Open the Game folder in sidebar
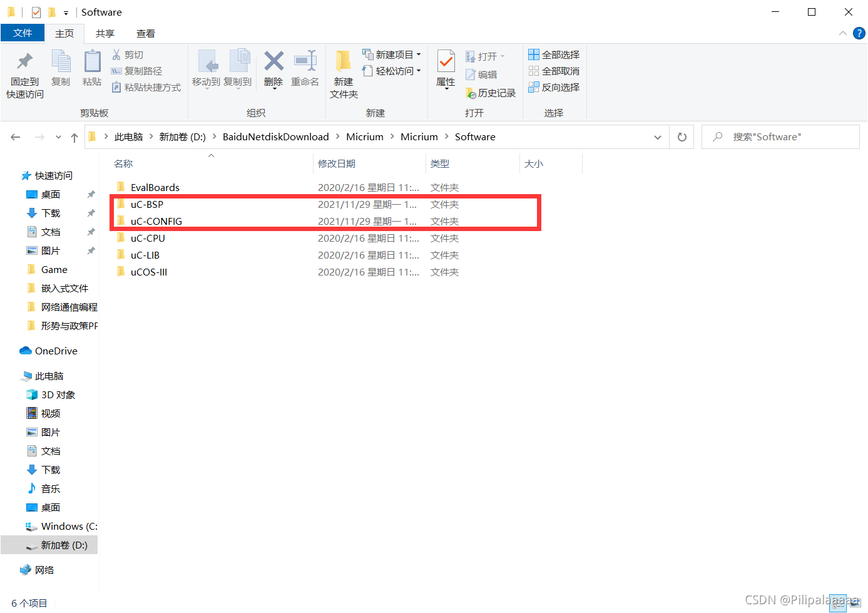The height and width of the screenshot is (613, 868). [54, 270]
